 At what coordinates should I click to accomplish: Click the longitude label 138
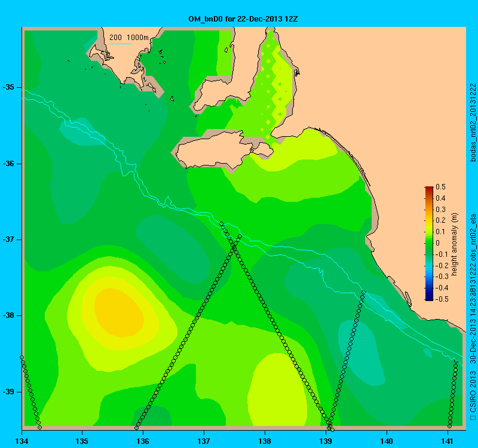coord(265,441)
